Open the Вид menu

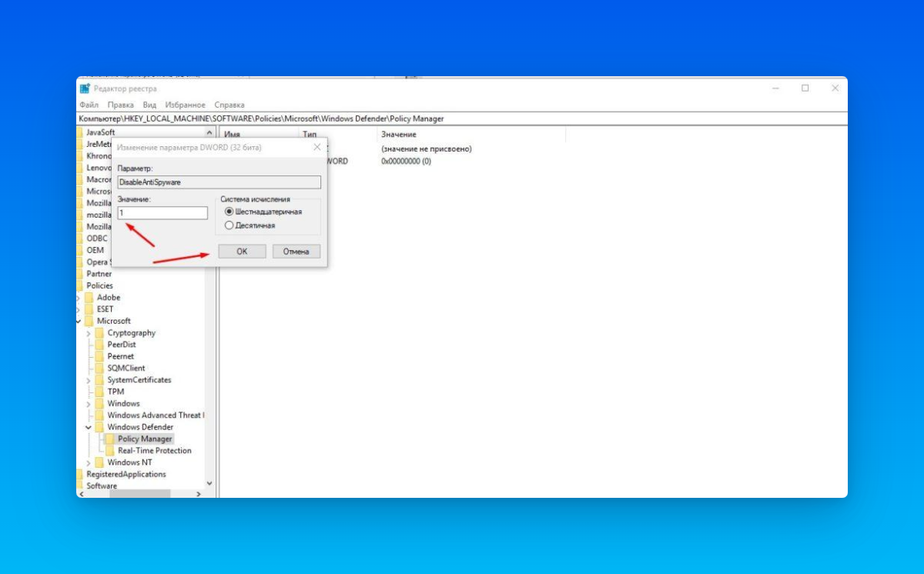[x=149, y=105]
